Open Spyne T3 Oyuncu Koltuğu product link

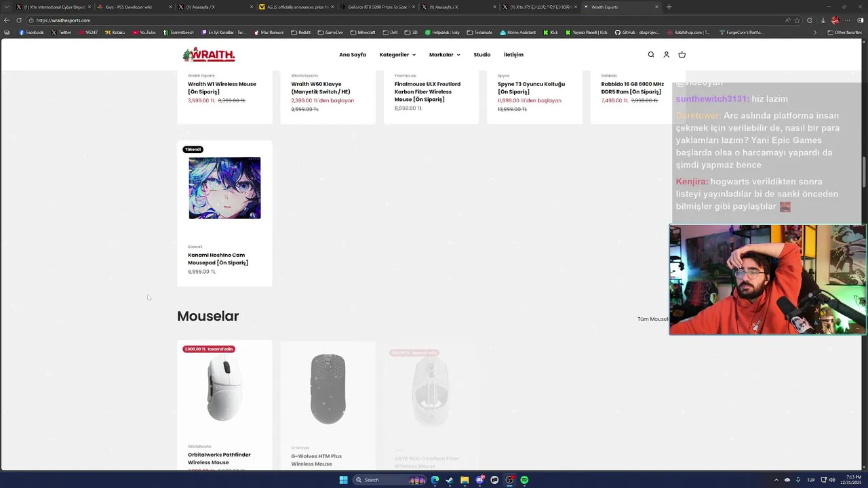point(531,88)
